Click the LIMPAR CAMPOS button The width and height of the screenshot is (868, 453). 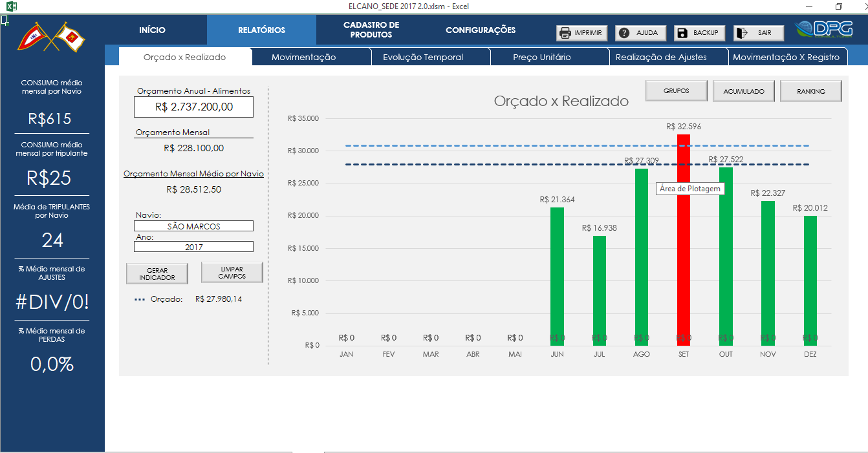(232, 273)
